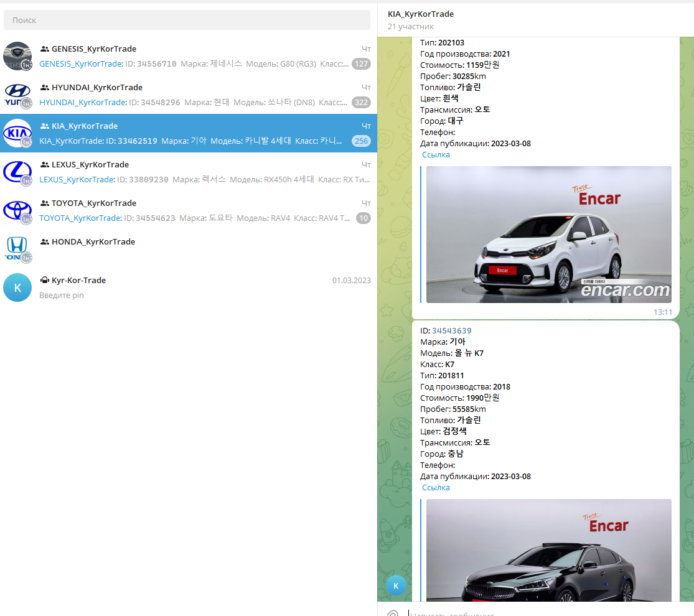Click the group icon beside HYUNDAI_KyrKorTrade
This screenshot has width=694, height=616.
45,87
